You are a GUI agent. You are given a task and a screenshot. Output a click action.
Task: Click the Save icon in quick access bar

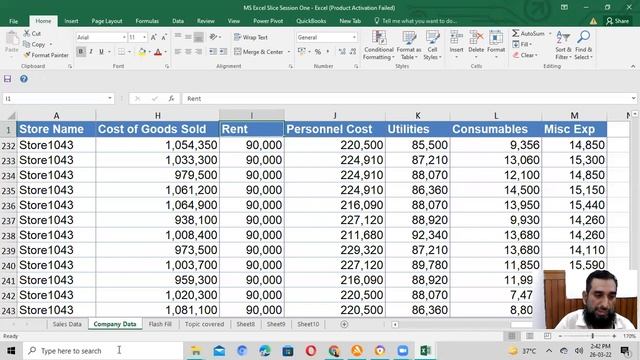[7, 79]
